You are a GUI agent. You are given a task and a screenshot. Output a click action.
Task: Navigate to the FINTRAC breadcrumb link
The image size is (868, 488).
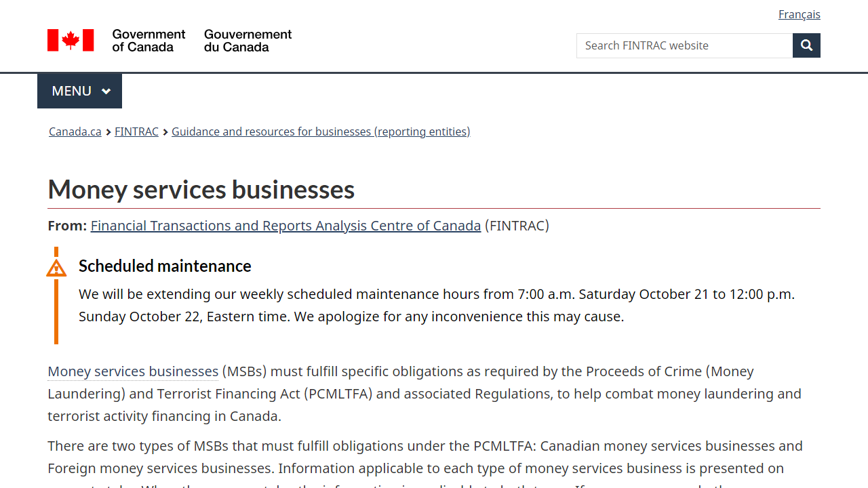[x=136, y=131]
